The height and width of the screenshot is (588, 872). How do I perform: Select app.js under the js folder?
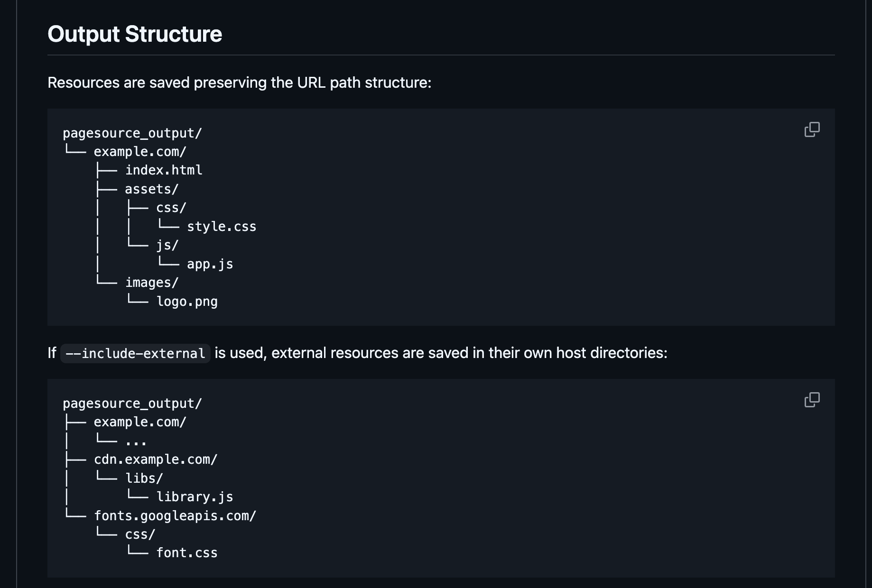209,264
